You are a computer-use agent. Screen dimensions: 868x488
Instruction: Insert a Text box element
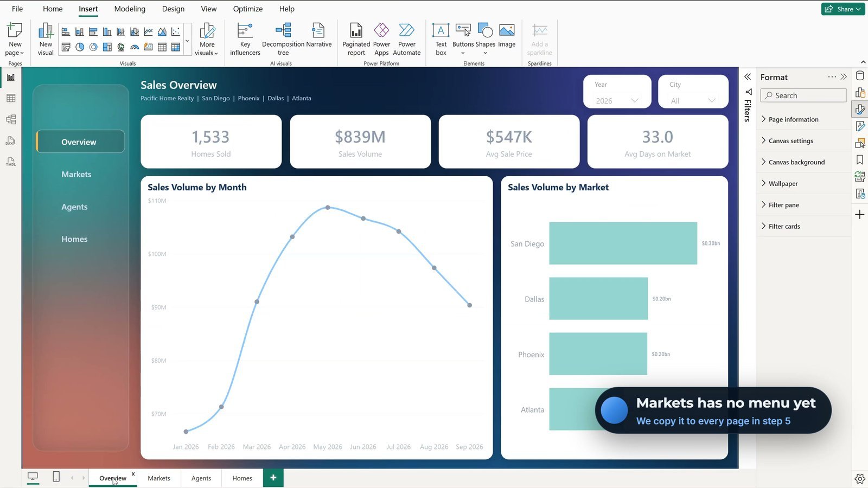(441, 39)
